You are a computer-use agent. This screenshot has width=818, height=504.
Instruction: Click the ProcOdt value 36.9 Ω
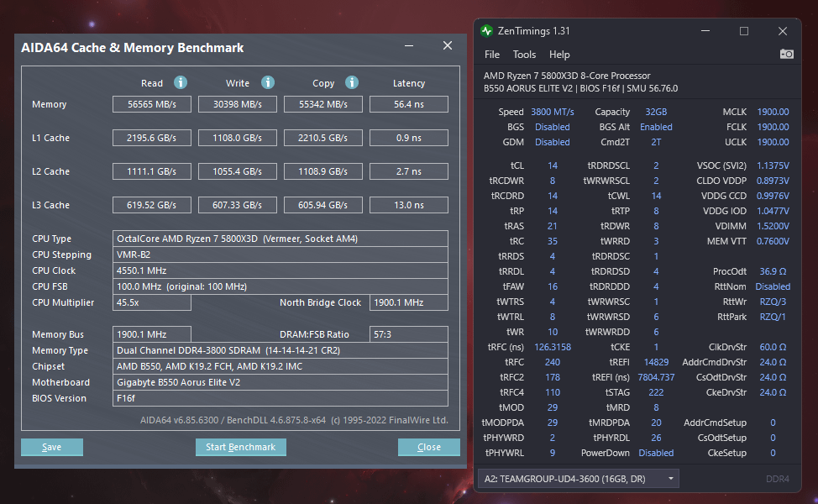[x=773, y=271]
